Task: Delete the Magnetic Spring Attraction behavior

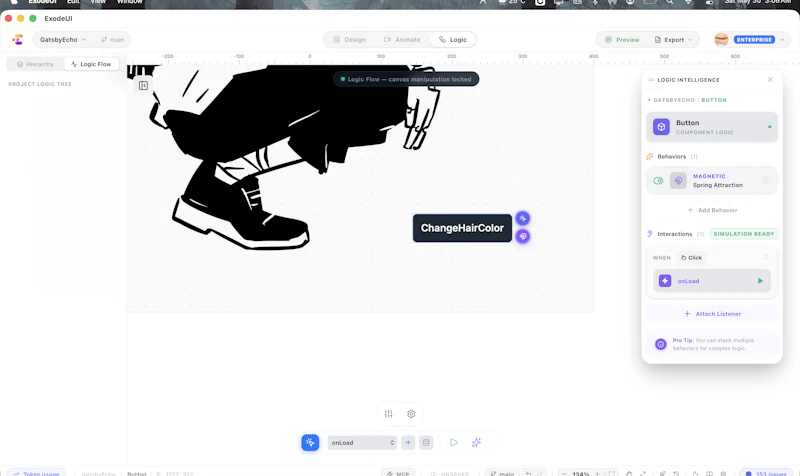Action: [x=765, y=180]
